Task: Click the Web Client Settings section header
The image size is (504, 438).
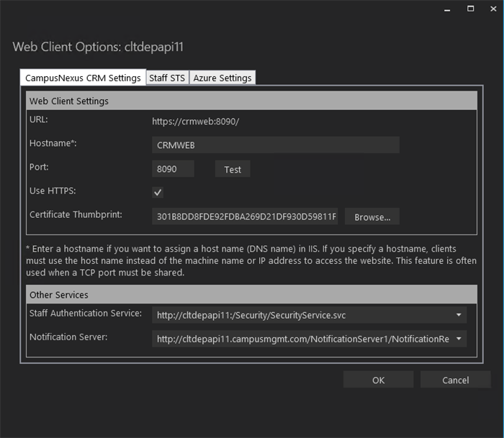Action: [x=252, y=101]
